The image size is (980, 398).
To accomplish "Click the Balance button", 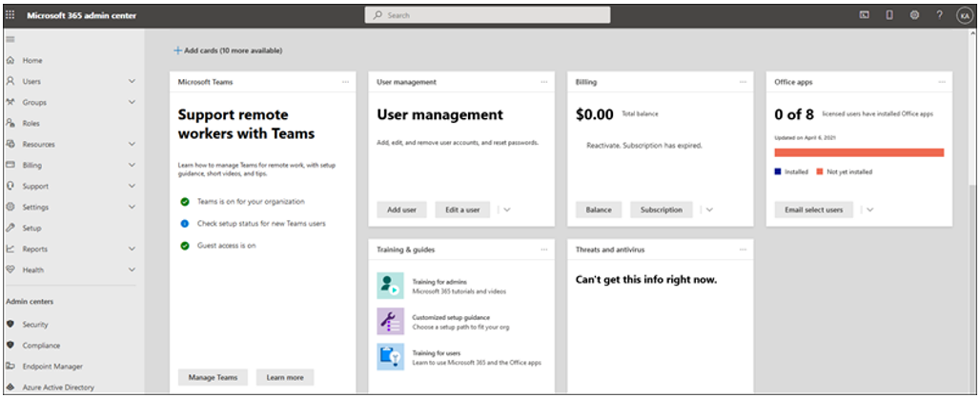I will click(599, 209).
